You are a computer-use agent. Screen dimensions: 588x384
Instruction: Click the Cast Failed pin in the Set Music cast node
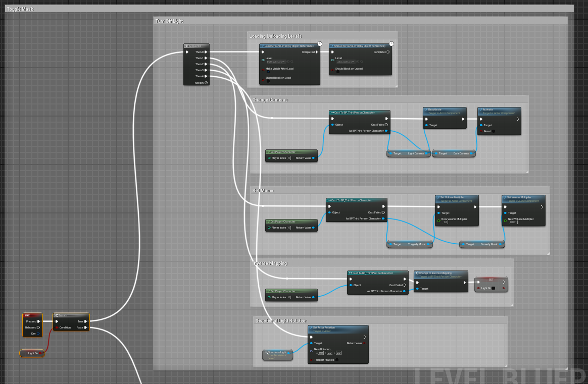point(384,211)
